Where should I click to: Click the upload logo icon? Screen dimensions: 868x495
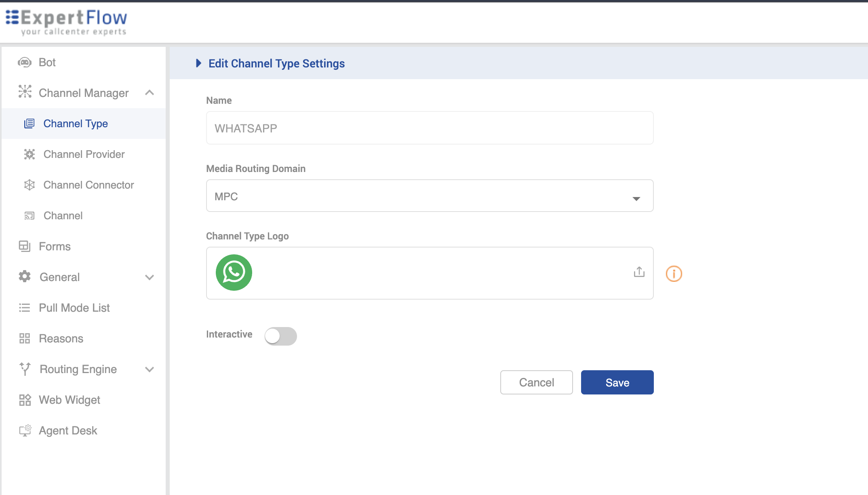click(x=639, y=272)
